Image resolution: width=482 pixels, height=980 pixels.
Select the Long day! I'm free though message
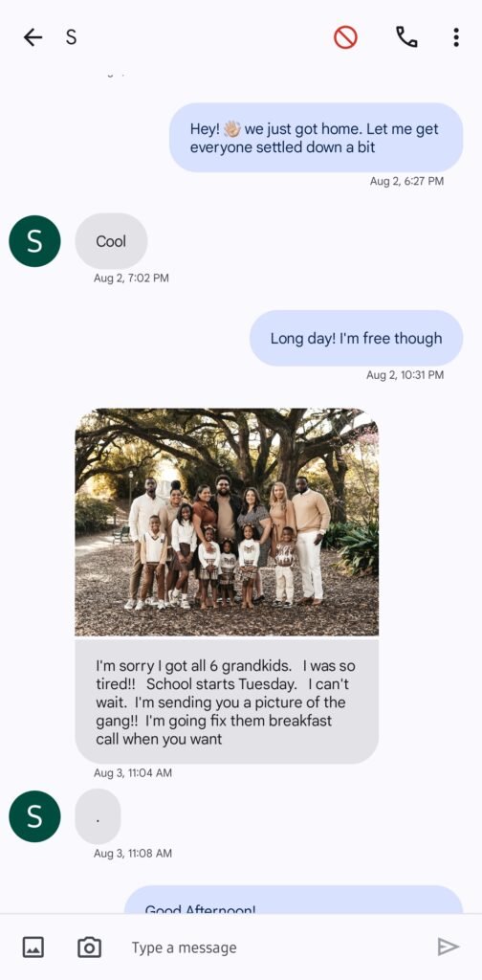(x=357, y=338)
